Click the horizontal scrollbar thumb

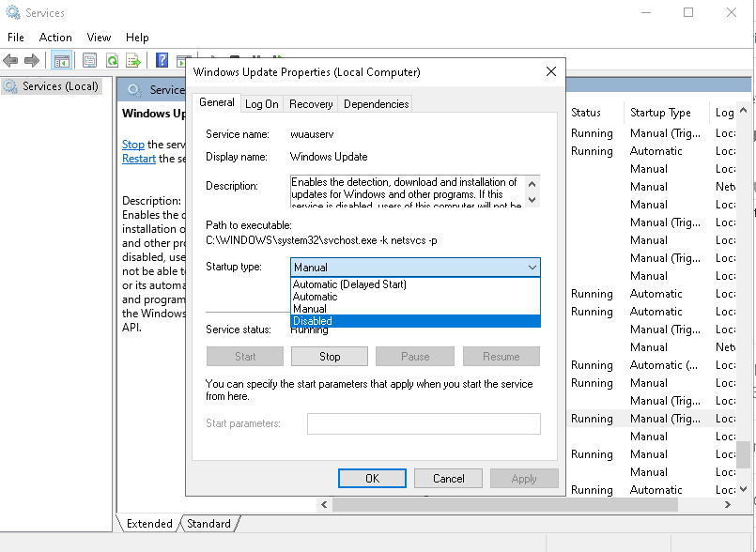(505, 505)
